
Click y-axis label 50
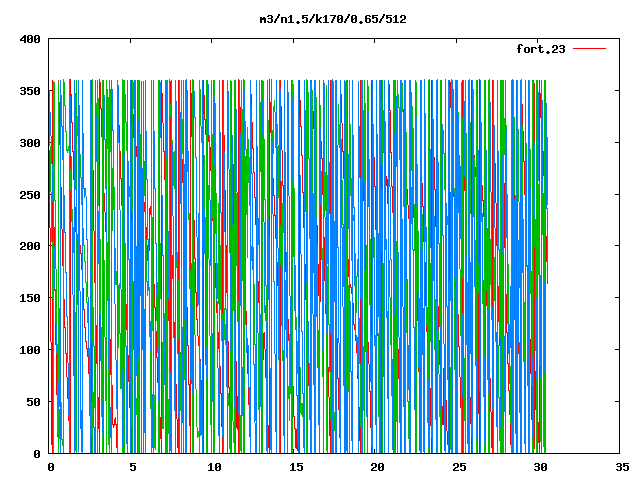click(x=34, y=402)
